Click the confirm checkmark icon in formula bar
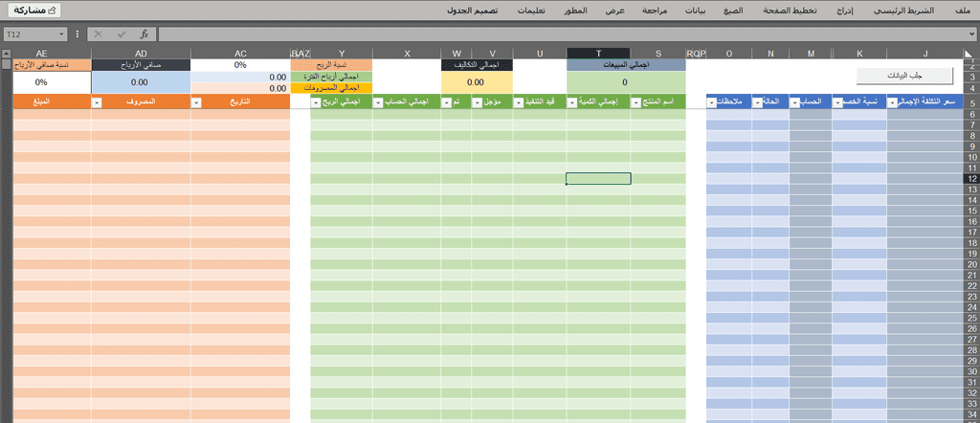 (x=122, y=34)
